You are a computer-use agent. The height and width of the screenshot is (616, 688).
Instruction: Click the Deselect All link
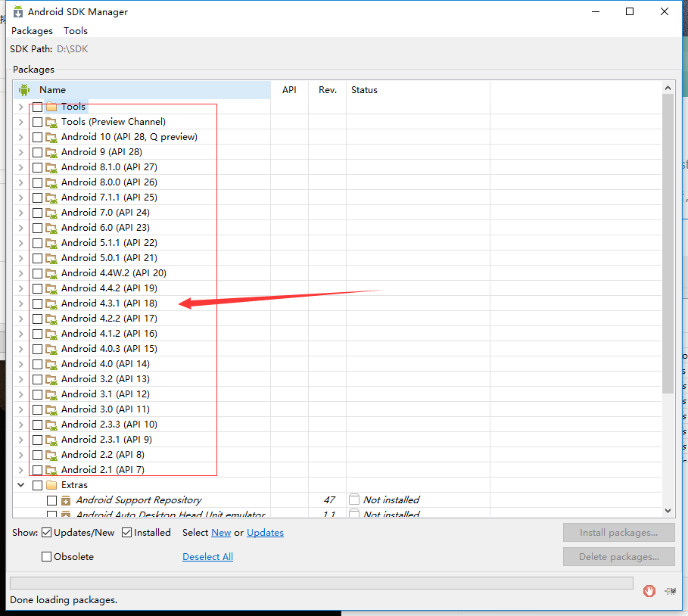pos(207,557)
